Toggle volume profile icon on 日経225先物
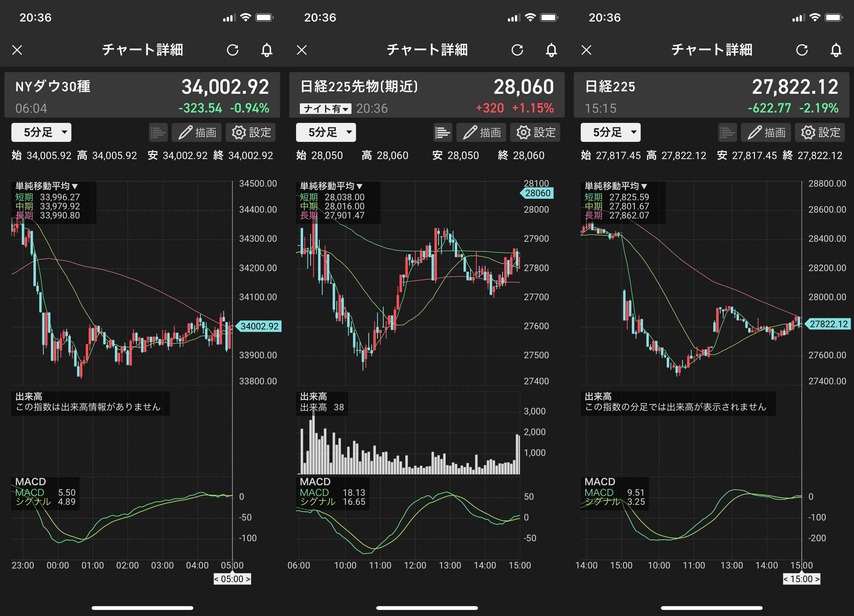This screenshot has width=854, height=616. (443, 133)
